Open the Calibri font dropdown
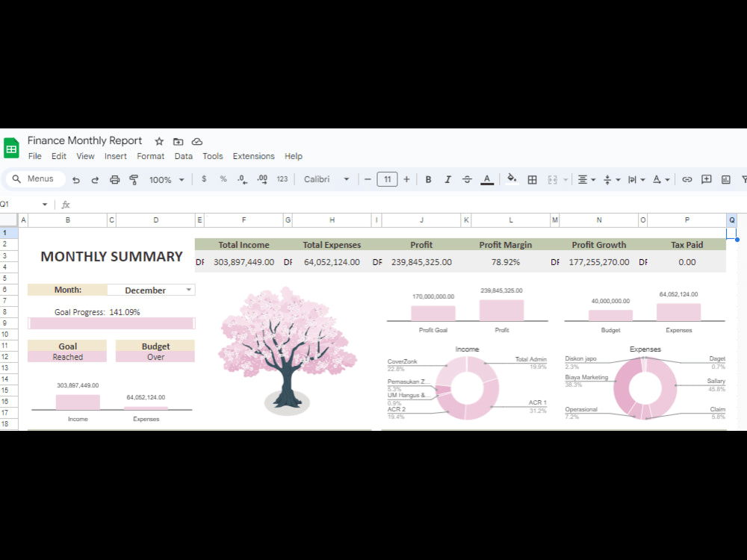This screenshot has height=560, width=747. click(326, 179)
